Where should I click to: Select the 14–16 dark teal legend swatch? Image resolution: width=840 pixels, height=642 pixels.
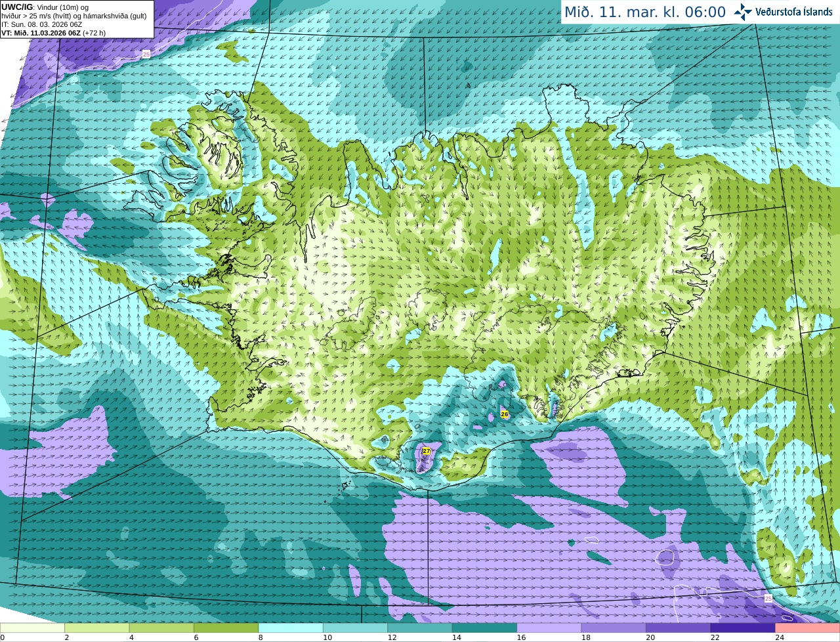point(485,628)
